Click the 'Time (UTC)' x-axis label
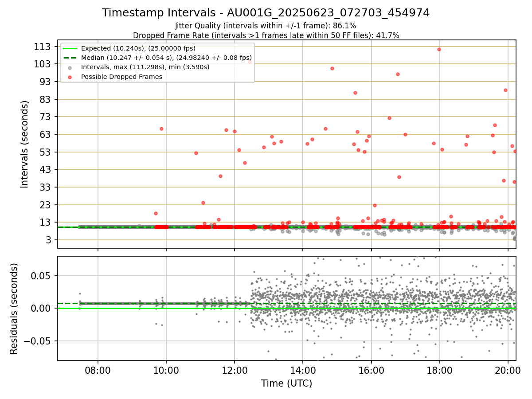532x399 pixels. [286, 383]
